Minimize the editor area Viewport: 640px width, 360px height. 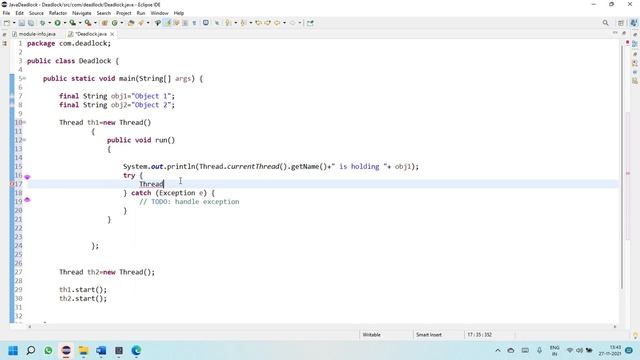615,33
